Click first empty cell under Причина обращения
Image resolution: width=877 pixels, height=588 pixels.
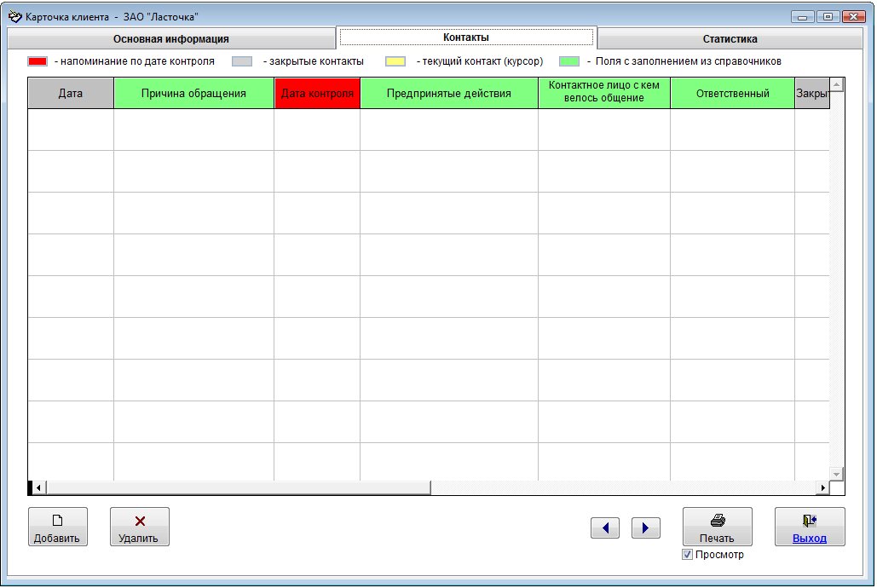tap(193, 130)
